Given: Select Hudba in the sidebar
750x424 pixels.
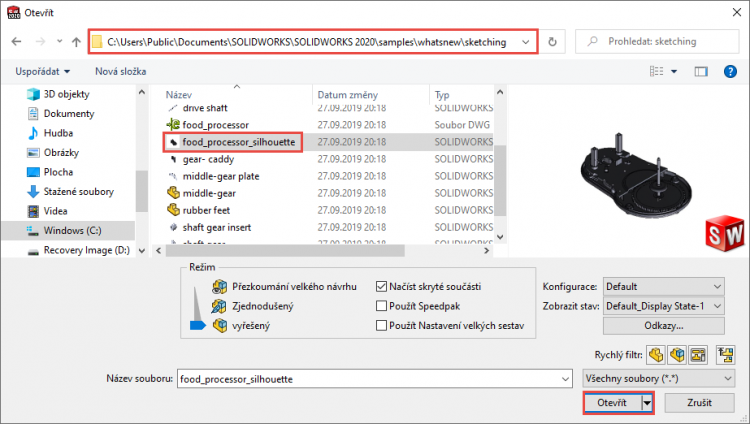Looking at the screenshot, I should tap(50, 133).
